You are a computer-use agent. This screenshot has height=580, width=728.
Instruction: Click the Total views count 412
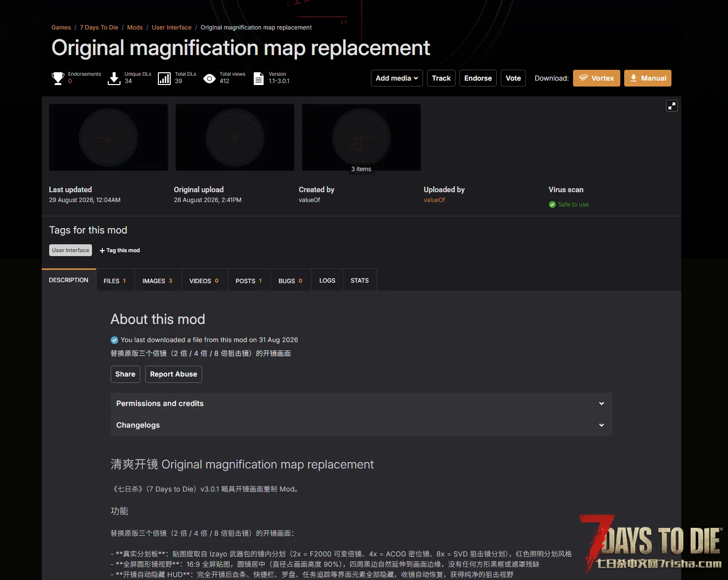pos(224,81)
